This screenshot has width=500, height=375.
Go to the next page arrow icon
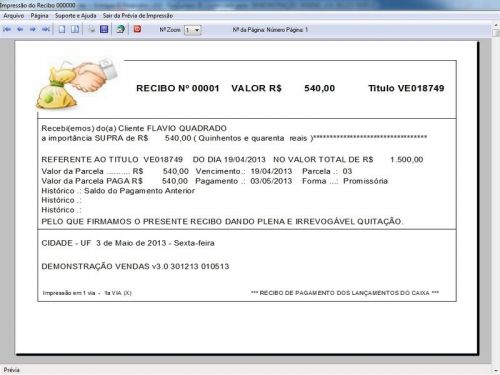coord(33,30)
